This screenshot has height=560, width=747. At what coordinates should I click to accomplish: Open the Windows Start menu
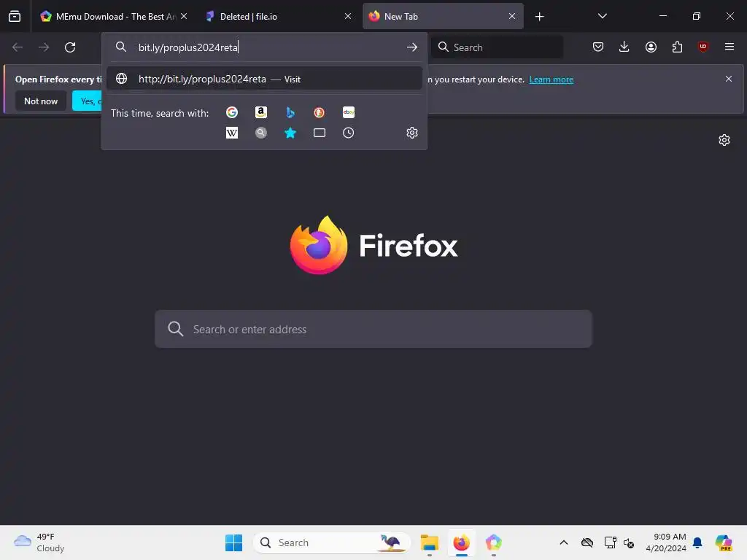pos(233,542)
